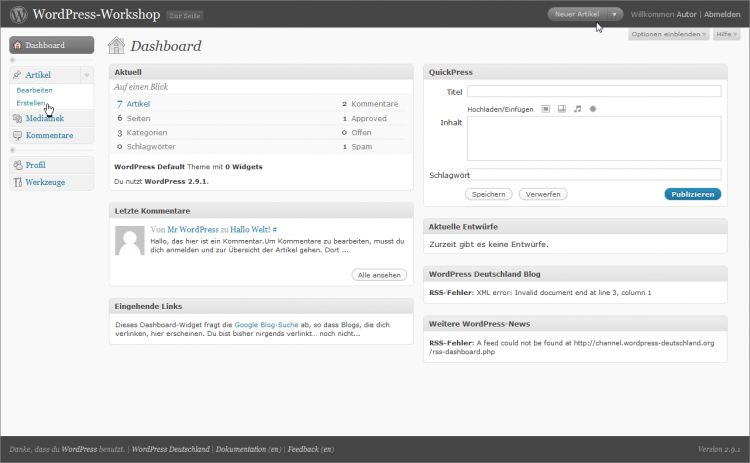Click Abmelden to log out
The height and width of the screenshot is (463, 750).
click(x=722, y=14)
